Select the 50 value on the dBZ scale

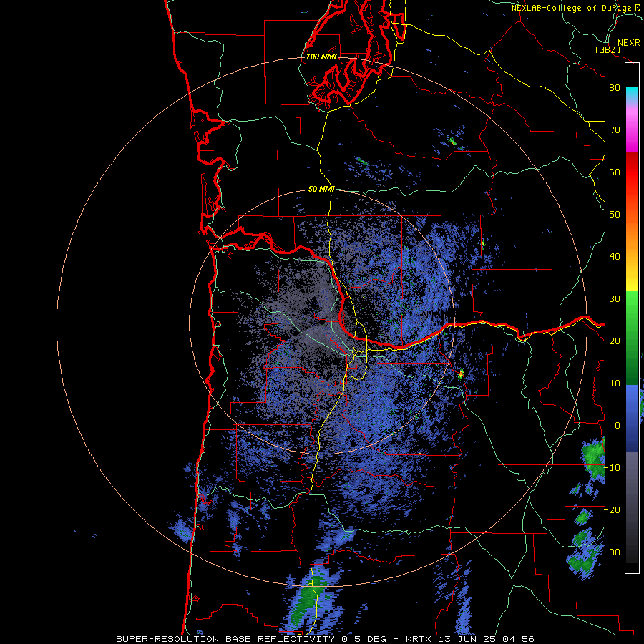pos(615,215)
